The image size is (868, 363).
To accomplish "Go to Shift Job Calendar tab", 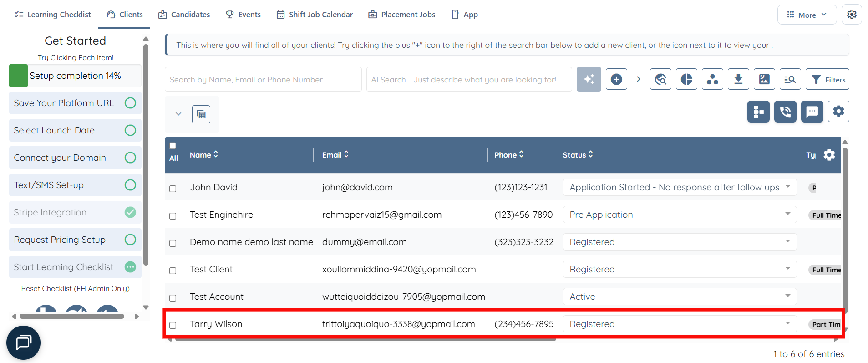I will point(315,15).
